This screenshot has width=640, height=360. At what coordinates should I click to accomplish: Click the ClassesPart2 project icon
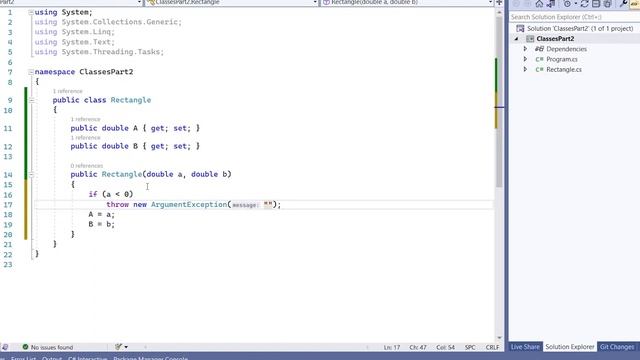pyautogui.click(x=530, y=39)
